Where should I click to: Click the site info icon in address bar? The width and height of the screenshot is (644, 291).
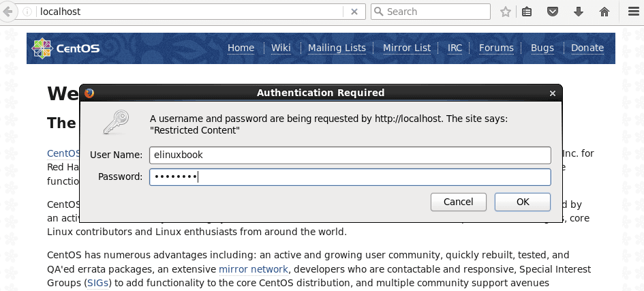coord(27,12)
